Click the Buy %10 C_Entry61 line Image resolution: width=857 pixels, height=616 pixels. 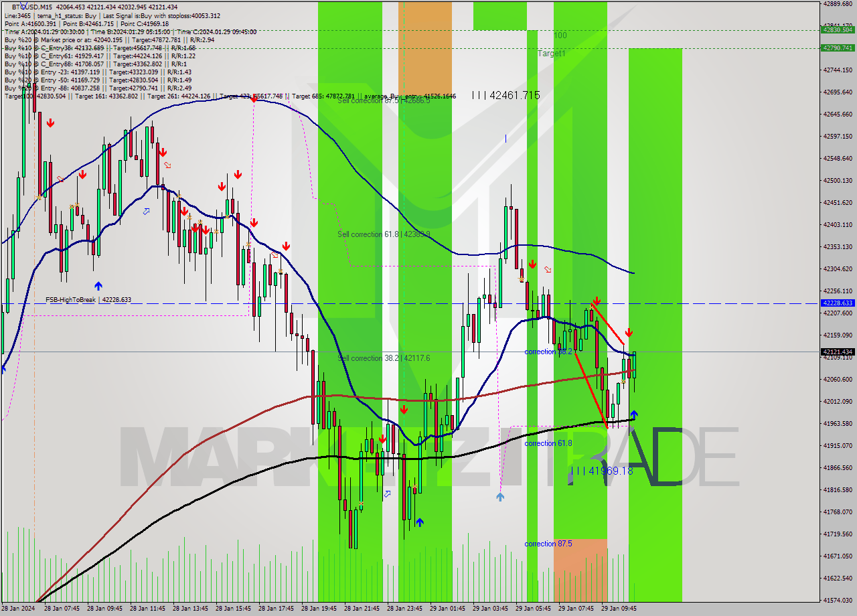(100, 56)
